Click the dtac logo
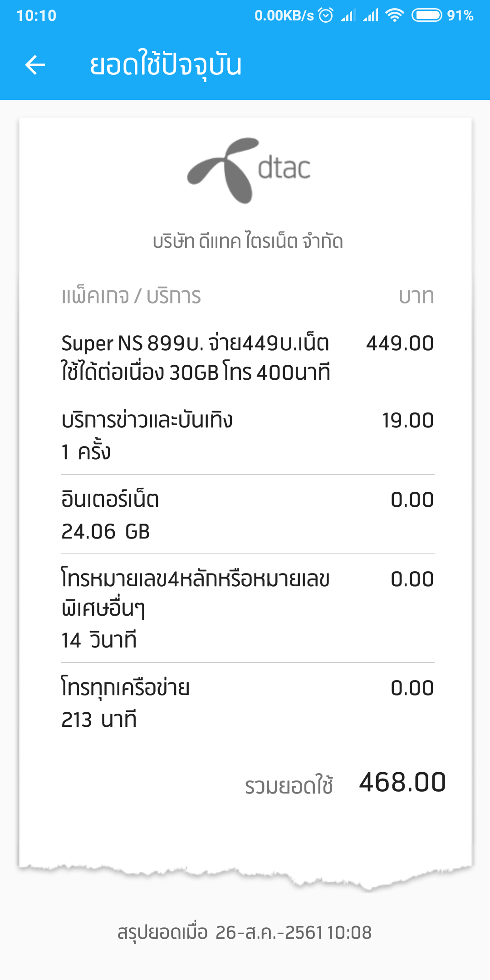 [249, 170]
